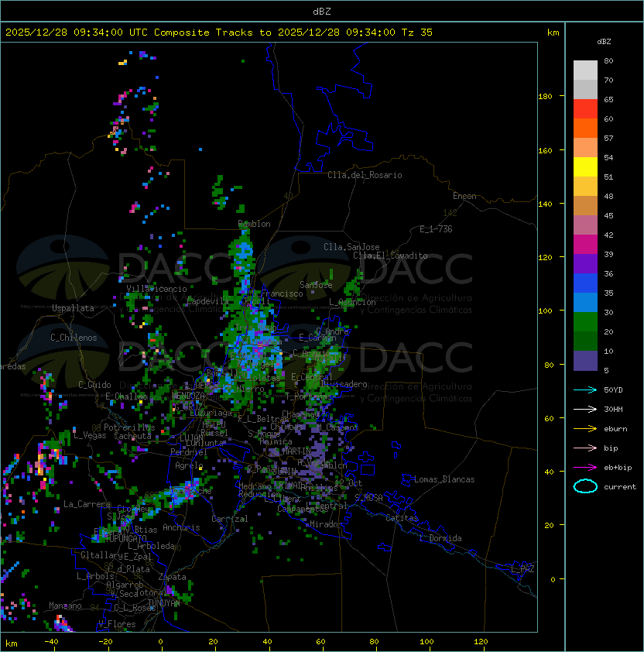
Task: Click the 'eburn' legend label
Action: tap(615, 429)
